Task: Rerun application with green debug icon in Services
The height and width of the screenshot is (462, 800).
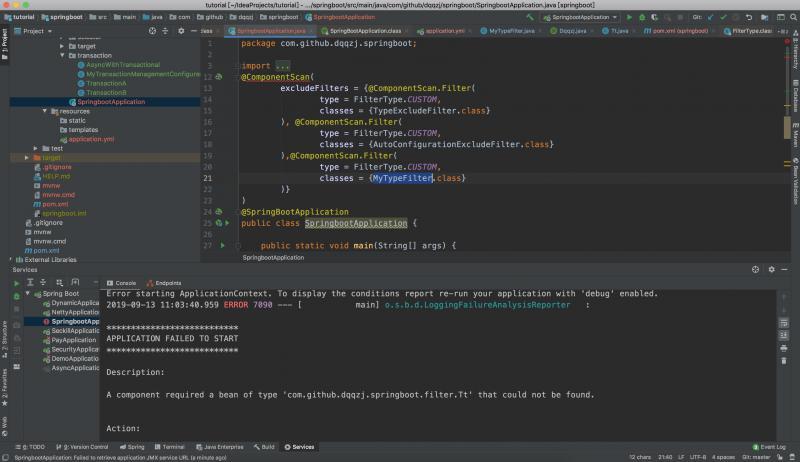Action: point(16,296)
